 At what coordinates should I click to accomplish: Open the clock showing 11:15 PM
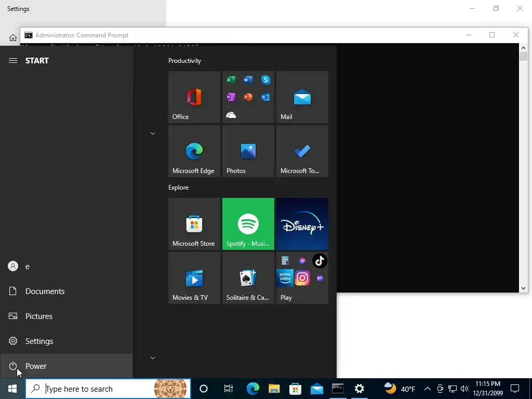[x=488, y=389]
